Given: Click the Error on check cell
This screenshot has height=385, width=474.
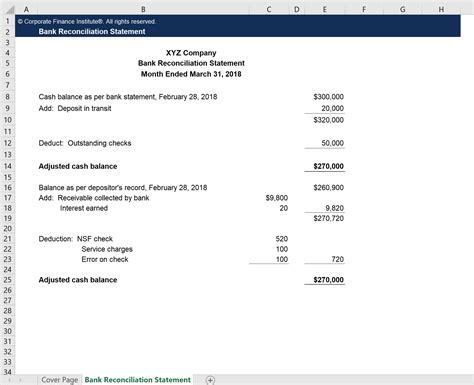Looking at the screenshot, I should point(105,259).
